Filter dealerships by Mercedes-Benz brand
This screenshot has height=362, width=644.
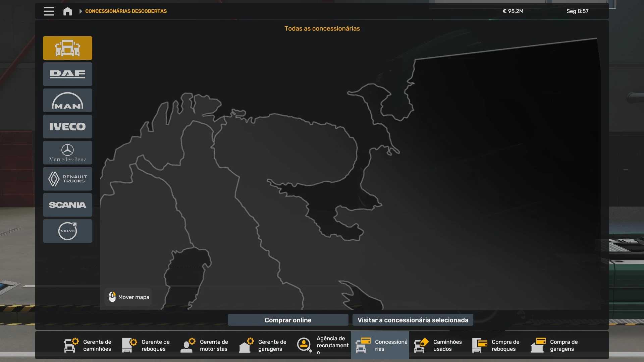[x=67, y=153]
